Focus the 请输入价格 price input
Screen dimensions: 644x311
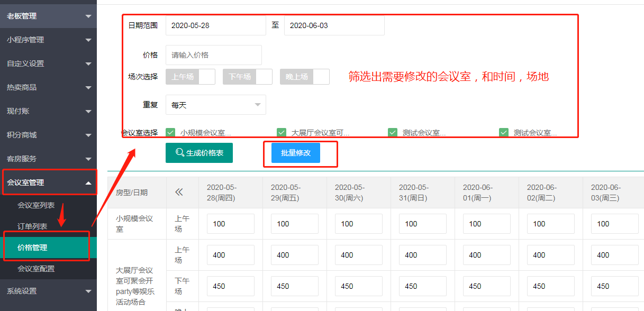tap(214, 55)
